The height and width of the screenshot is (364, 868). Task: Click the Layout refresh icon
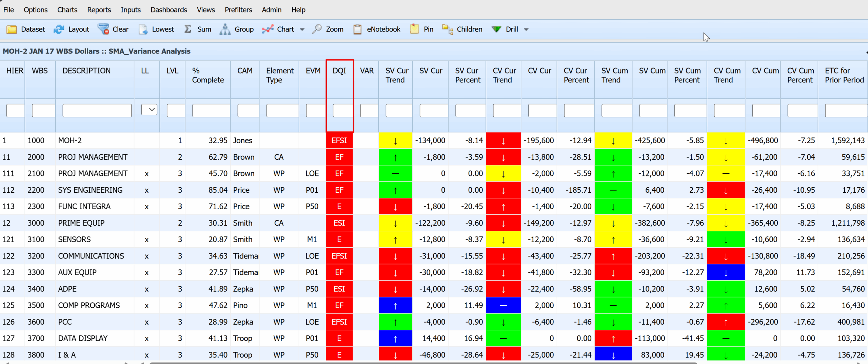59,30
